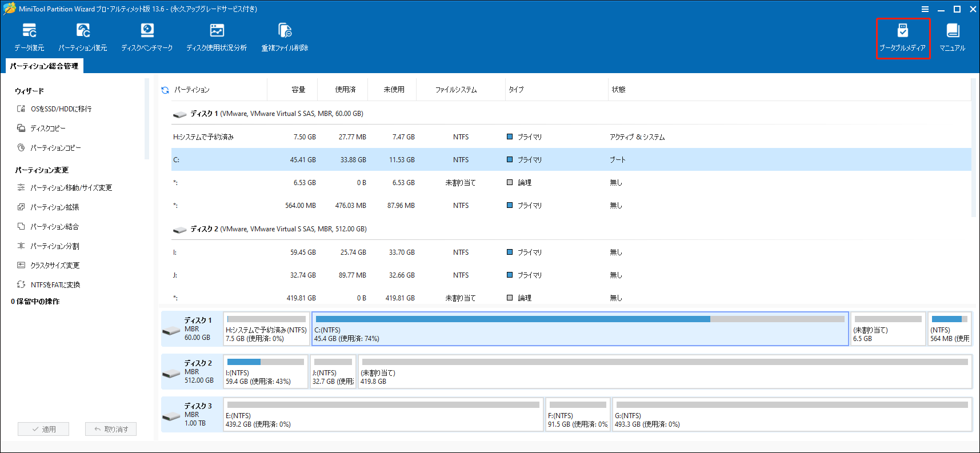Select ディスク 3 in disk map
The width and height of the screenshot is (980, 453).
pyautogui.click(x=192, y=415)
